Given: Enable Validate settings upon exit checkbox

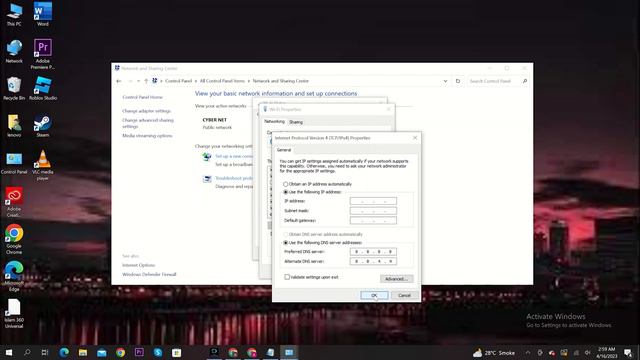Looking at the screenshot, I should tap(287, 277).
